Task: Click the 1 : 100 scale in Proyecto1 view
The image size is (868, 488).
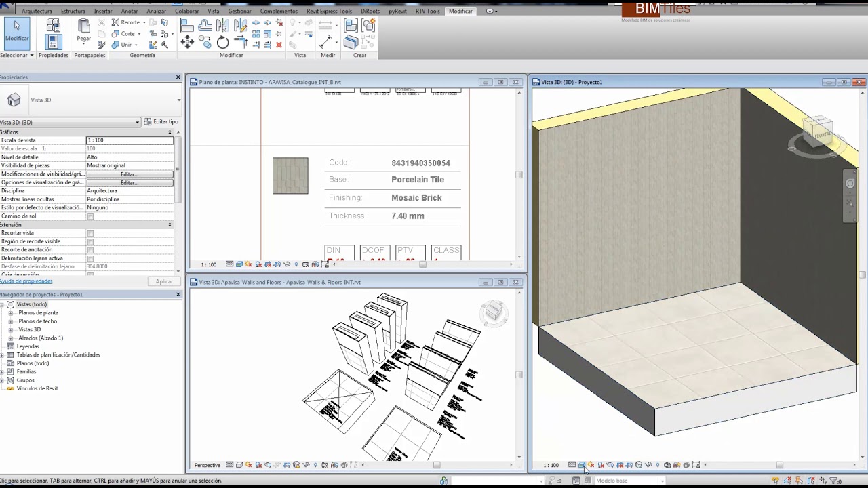Action: [x=551, y=465]
